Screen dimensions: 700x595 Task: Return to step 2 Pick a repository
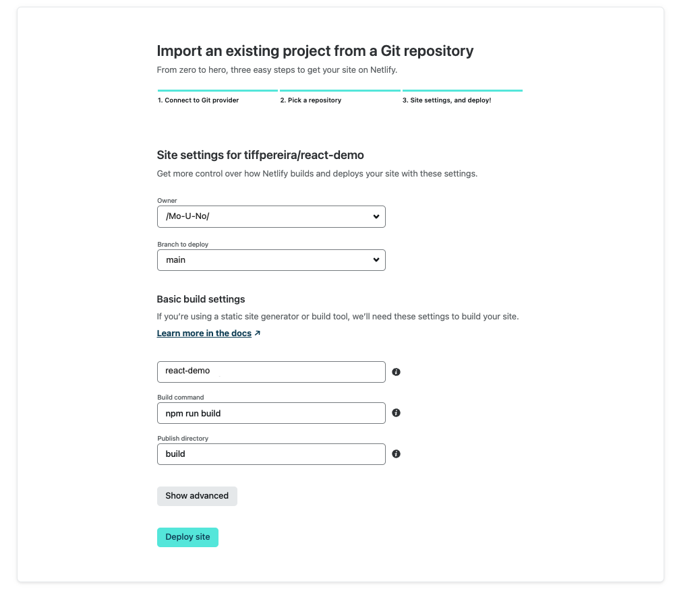(311, 100)
